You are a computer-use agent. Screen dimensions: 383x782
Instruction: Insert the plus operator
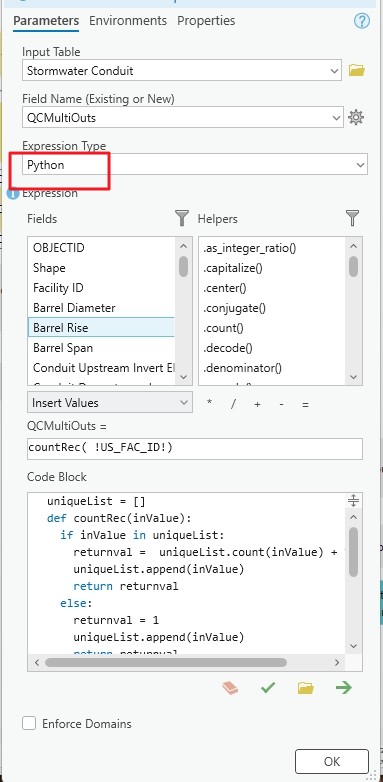point(257,404)
